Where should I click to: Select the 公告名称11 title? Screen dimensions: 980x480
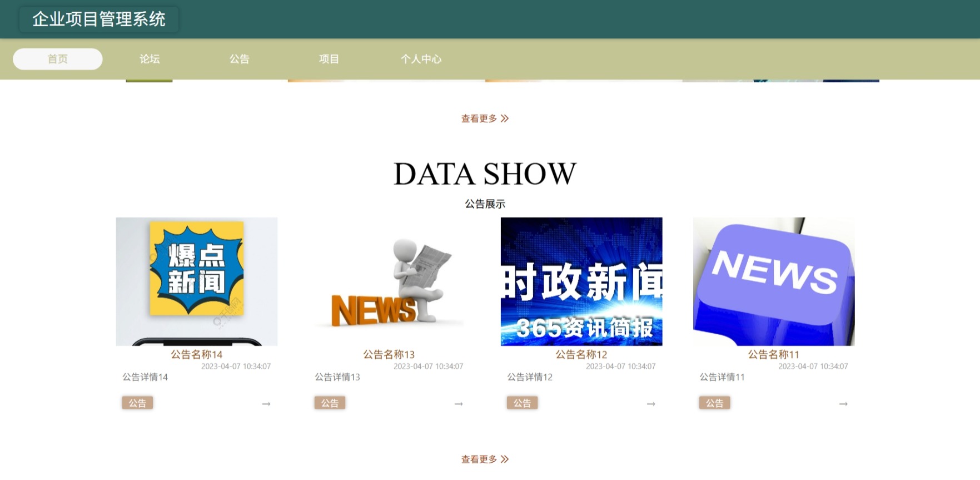point(774,354)
